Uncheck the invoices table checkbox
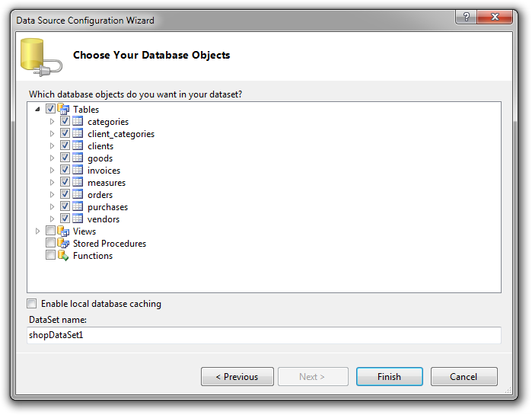Image resolution: width=532 pixels, height=415 pixels. click(x=65, y=170)
